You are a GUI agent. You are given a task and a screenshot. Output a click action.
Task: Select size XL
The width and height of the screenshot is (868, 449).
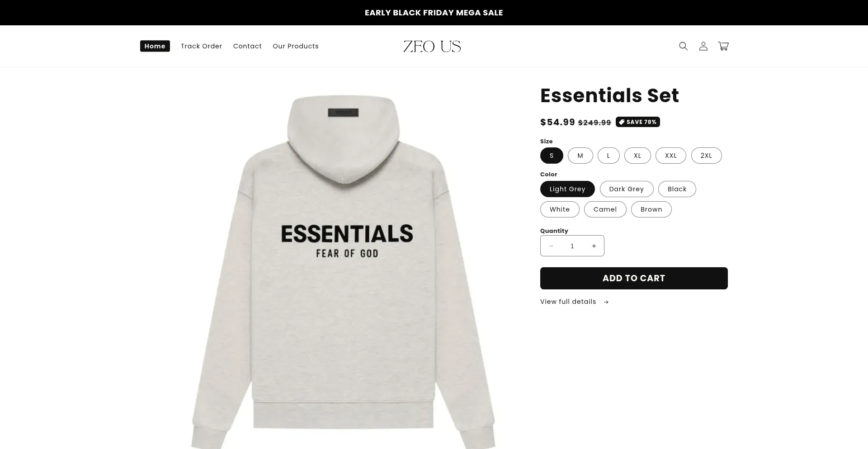pos(637,155)
